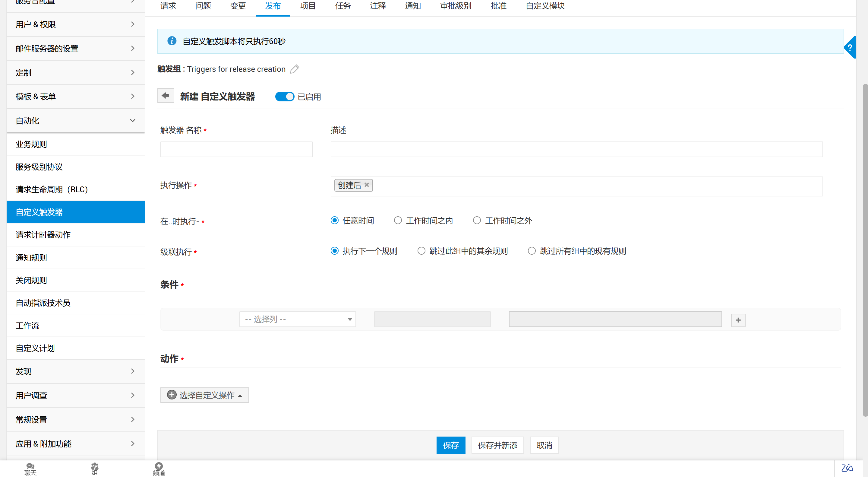Click the plus icon to add condition

pyautogui.click(x=738, y=320)
